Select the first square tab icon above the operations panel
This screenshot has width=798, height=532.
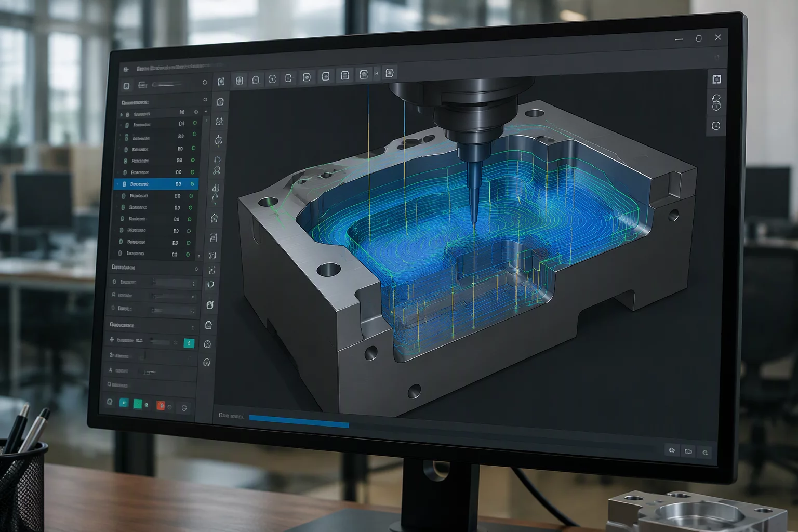pyautogui.click(x=126, y=86)
